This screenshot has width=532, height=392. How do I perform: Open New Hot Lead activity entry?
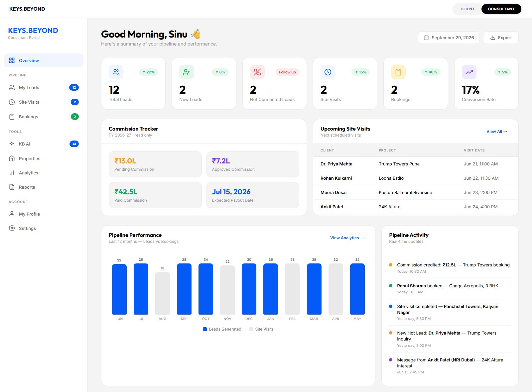[450, 339]
